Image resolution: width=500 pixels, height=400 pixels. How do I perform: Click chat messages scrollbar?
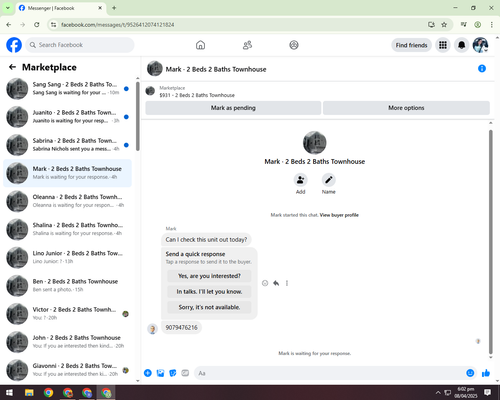click(x=490, y=242)
